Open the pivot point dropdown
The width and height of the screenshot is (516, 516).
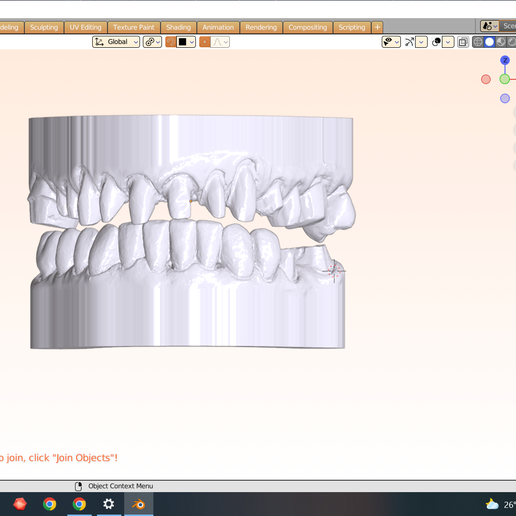click(x=152, y=42)
